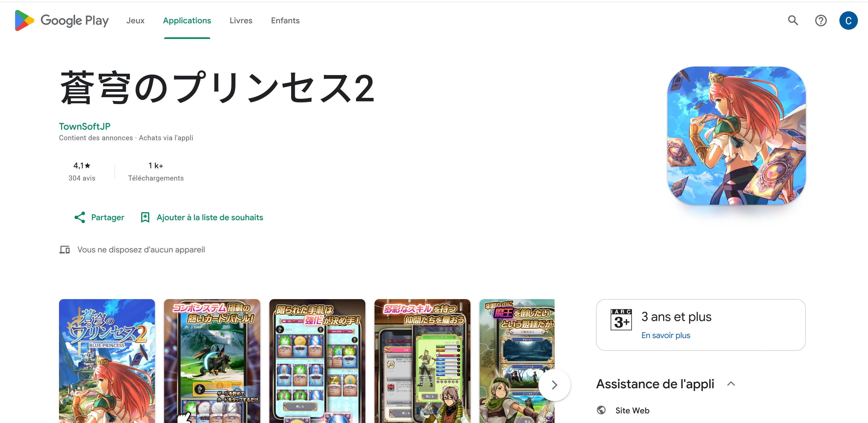Click the 3 ans et plus text
The image size is (868, 423).
676,317
